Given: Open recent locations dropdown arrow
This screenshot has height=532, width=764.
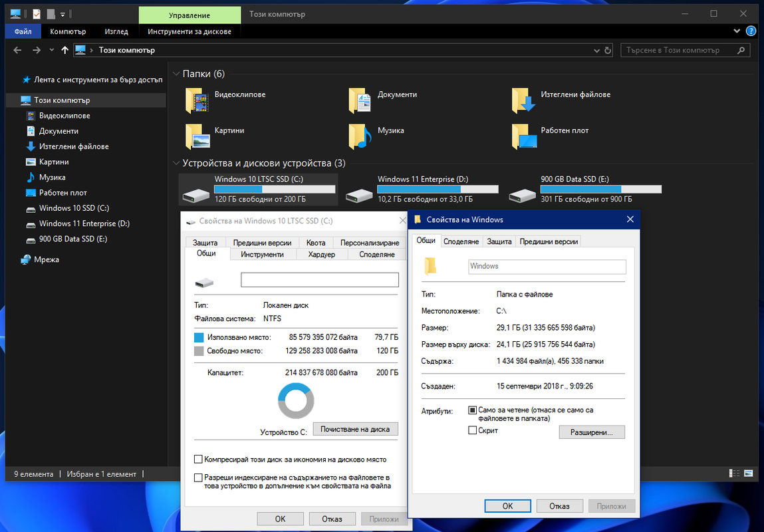Looking at the screenshot, I should [52, 50].
